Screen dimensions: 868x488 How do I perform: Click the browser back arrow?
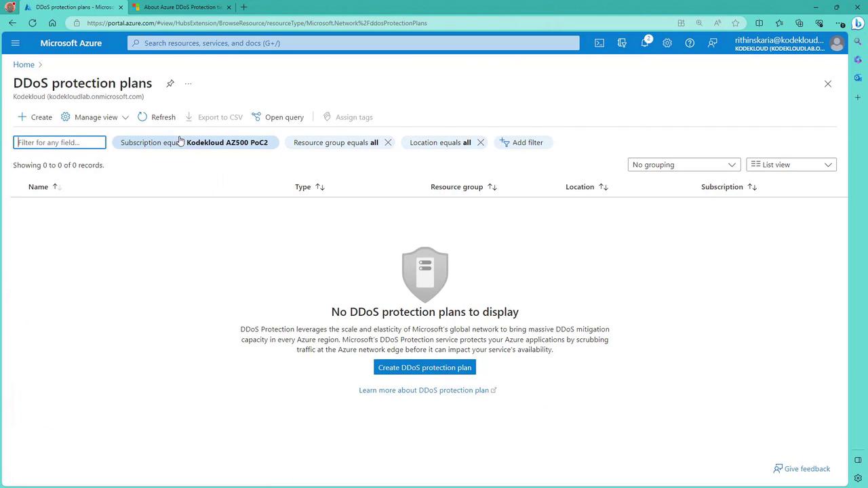(x=13, y=23)
